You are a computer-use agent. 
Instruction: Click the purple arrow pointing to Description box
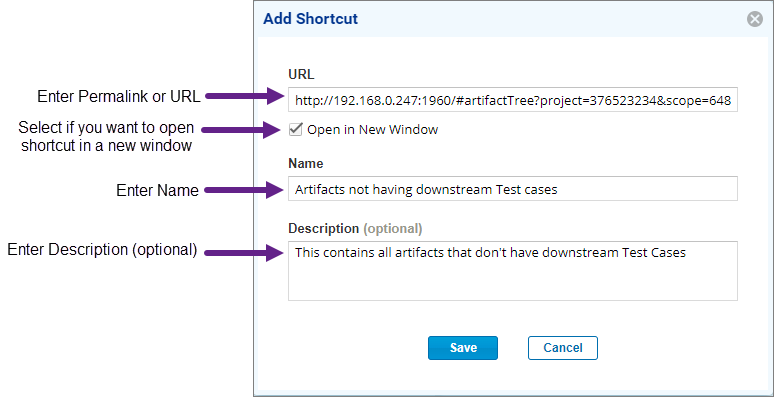[x=244, y=253]
